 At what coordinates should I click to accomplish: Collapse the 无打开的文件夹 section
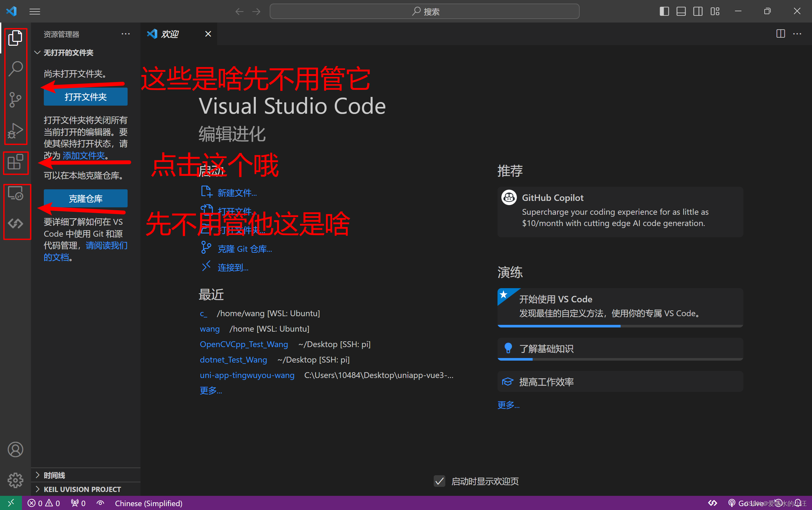tap(86, 52)
